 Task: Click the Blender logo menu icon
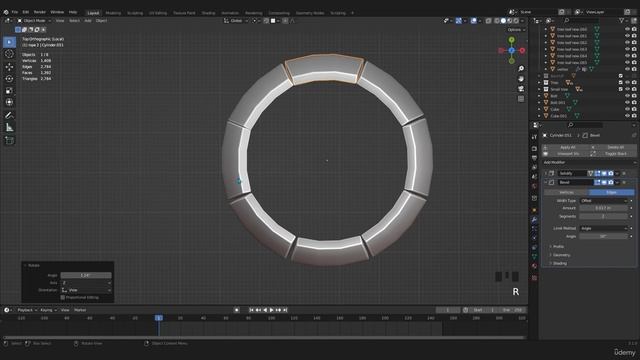pos(6,12)
